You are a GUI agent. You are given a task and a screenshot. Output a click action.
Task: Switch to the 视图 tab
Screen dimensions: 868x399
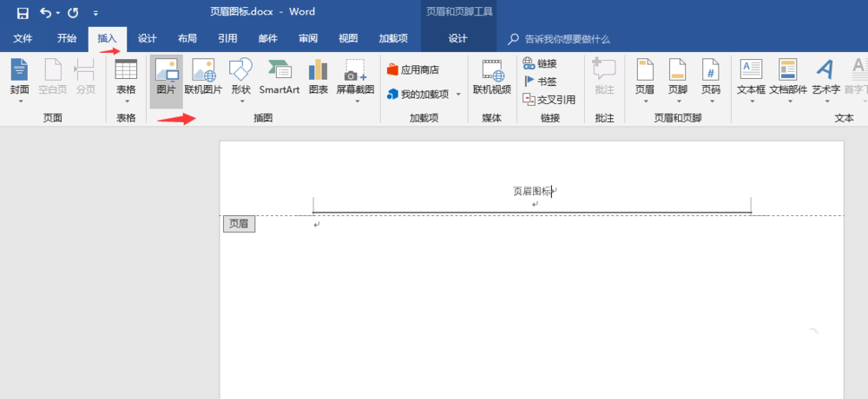[x=348, y=38]
